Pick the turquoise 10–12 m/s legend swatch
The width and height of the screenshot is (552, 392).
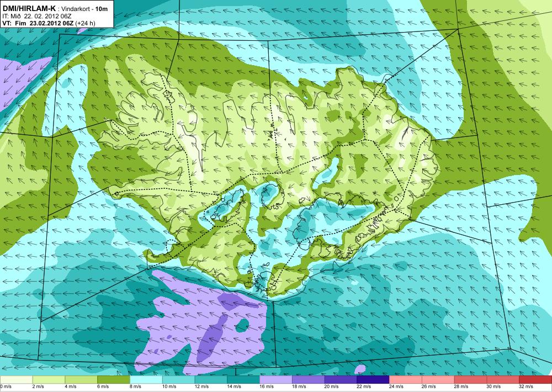178,380
